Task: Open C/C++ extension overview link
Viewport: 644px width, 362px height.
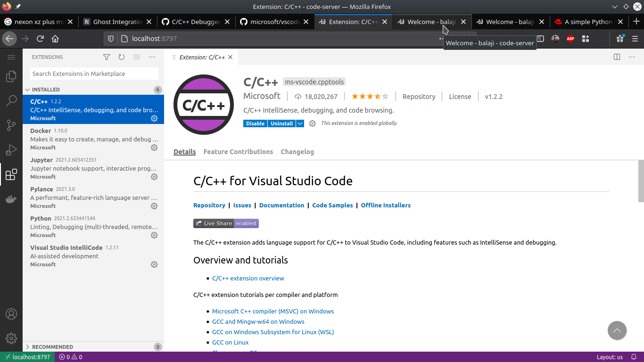Action: 248,278
